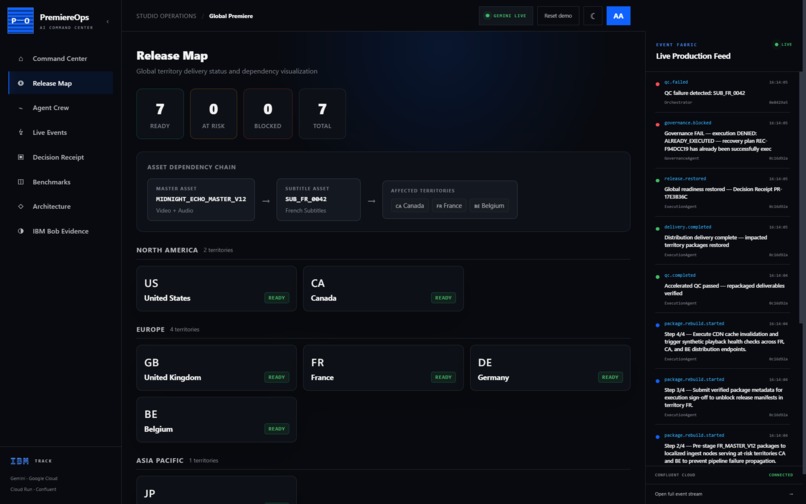Viewport: 806px width, 504px height.
Task: Click the JP territory card
Action: click(x=216, y=490)
